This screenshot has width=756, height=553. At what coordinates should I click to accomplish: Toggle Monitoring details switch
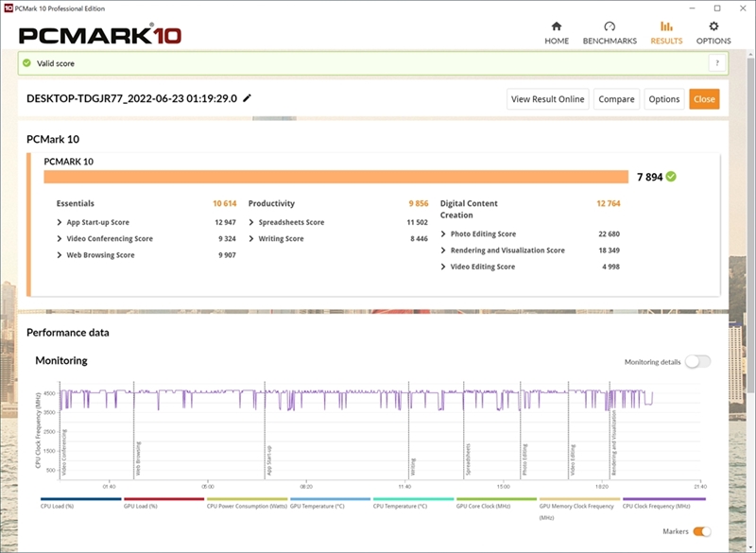(x=697, y=362)
